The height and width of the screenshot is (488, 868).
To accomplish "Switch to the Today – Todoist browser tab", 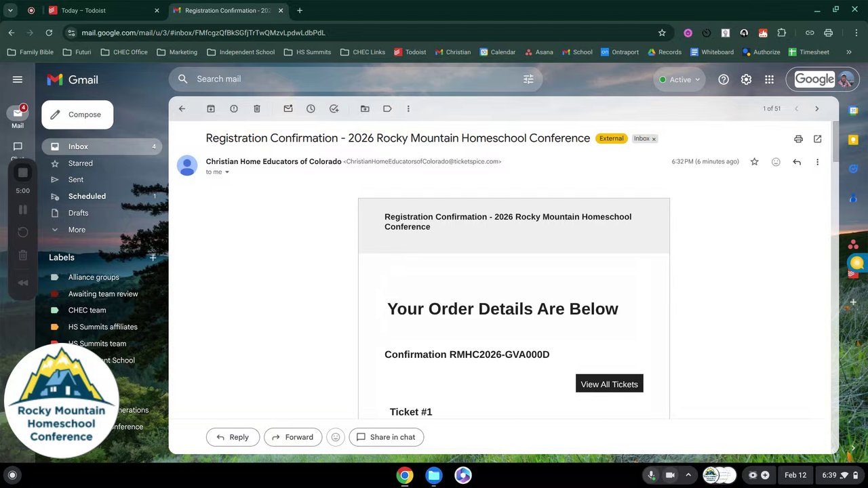I will point(102,11).
